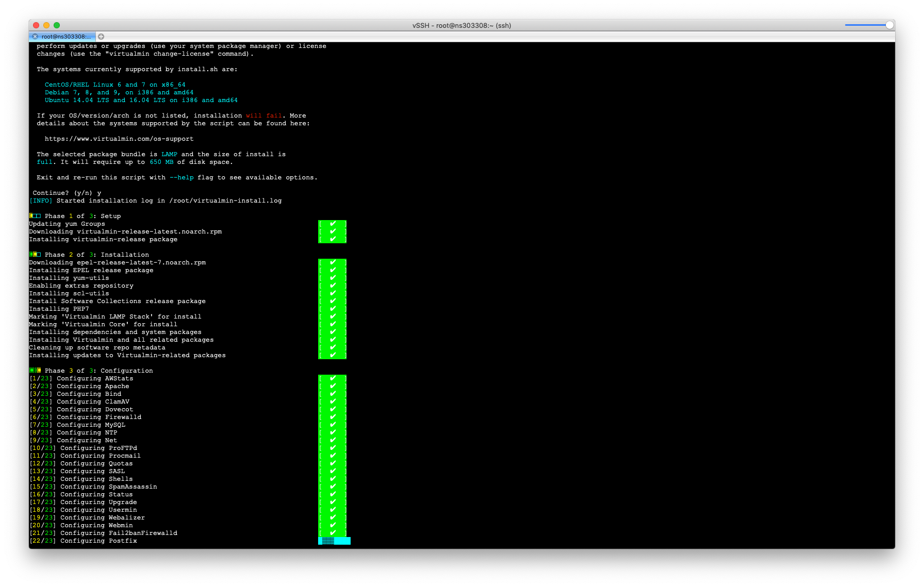Click the 'Debian 7, 8, and 9' line
924x587 pixels.
119,92
